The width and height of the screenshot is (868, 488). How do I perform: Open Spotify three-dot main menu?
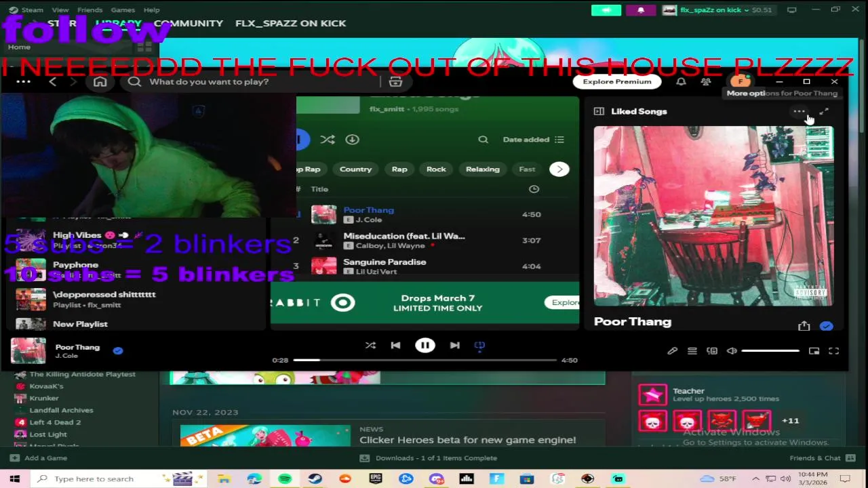(x=23, y=82)
